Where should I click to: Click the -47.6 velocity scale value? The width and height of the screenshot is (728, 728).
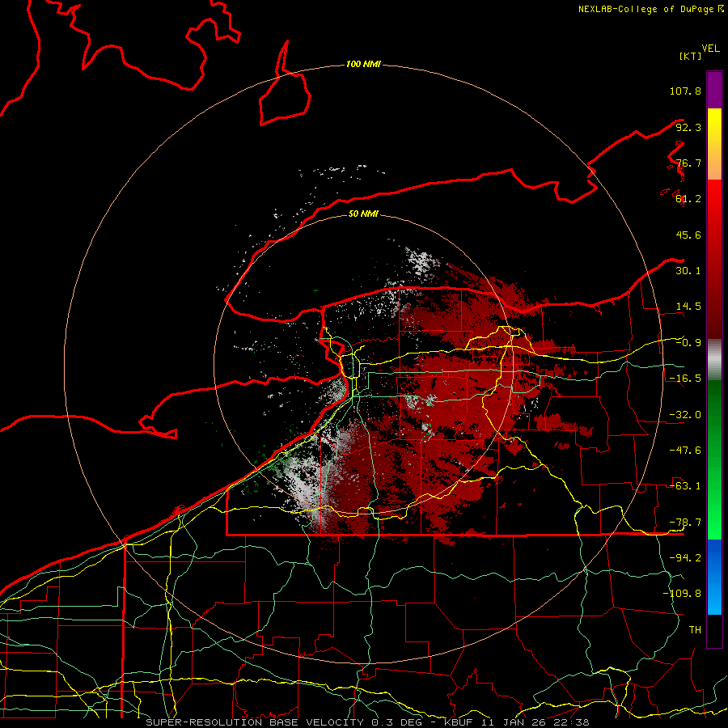[x=685, y=451]
